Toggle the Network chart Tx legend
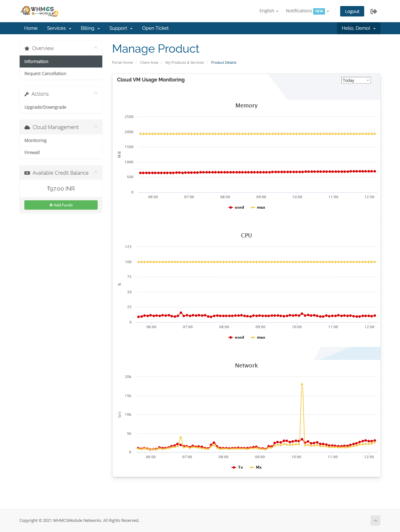The width and height of the screenshot is (400, 532). pos(237,467)
